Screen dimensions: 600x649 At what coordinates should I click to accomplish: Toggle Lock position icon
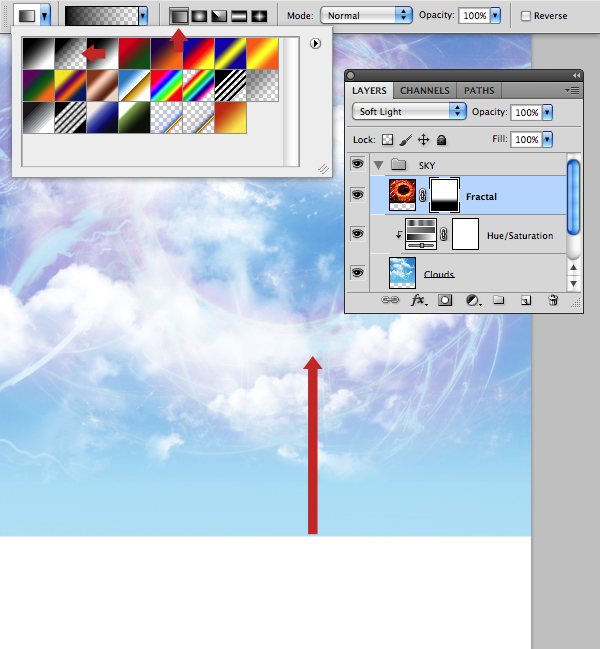pyautogui.click(x=423, y=140)
